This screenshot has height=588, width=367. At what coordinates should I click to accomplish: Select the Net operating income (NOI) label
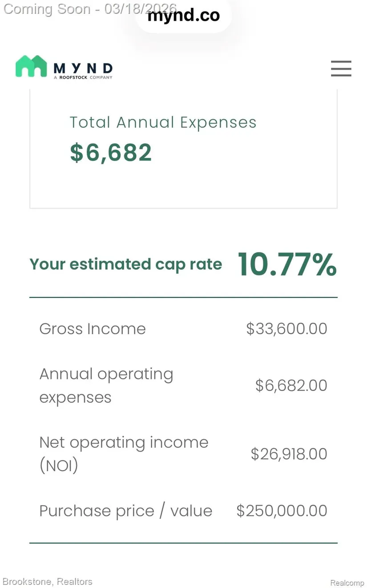click(124, 454)
